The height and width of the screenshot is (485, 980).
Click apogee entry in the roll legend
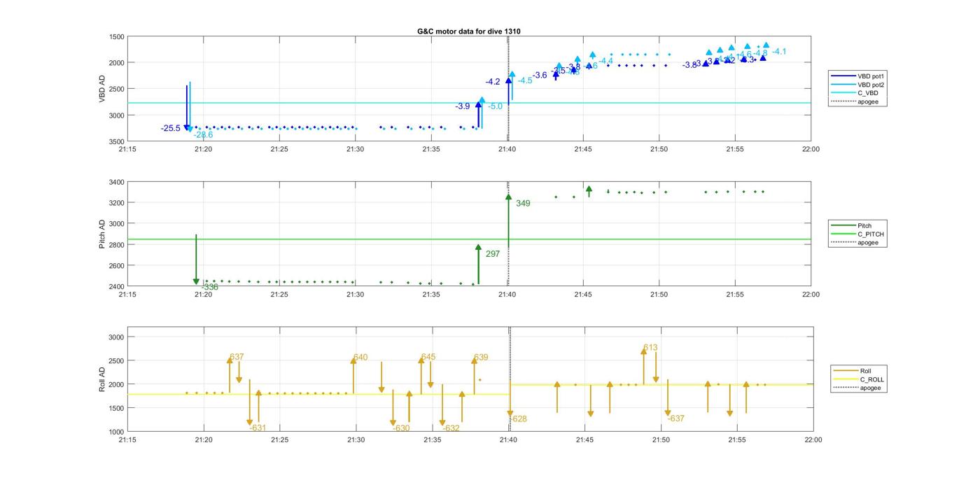(x=870, y=388)
